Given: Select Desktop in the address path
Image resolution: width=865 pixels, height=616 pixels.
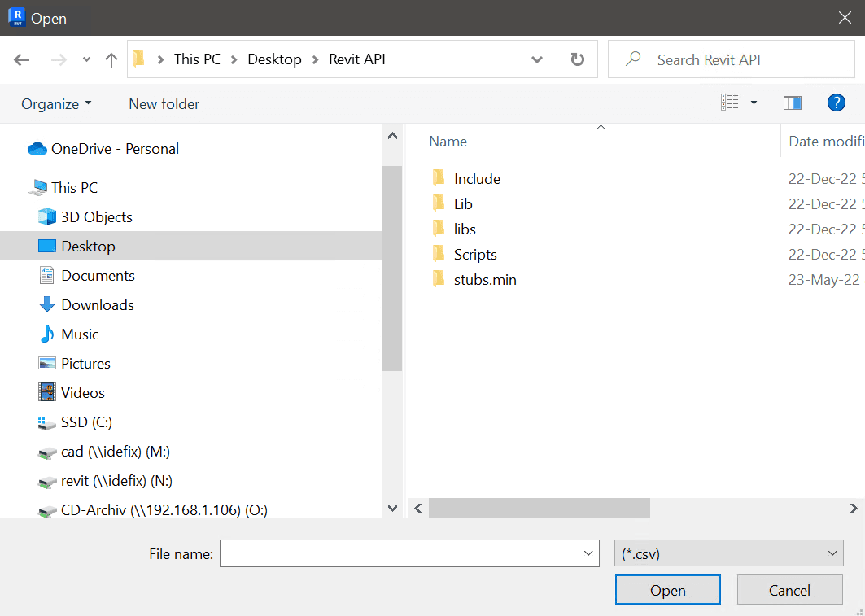Looking at the screenshot, I should 274,59.
